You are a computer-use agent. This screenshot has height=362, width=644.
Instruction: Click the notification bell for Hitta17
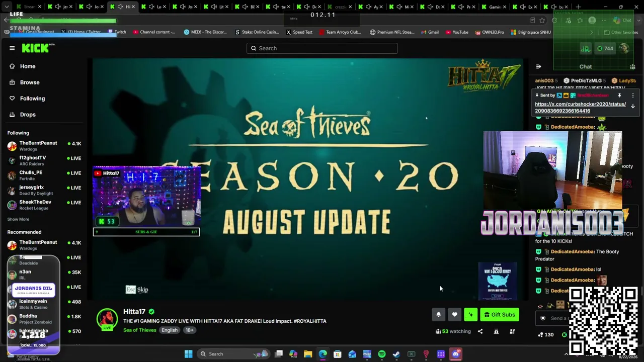(438, 315)
